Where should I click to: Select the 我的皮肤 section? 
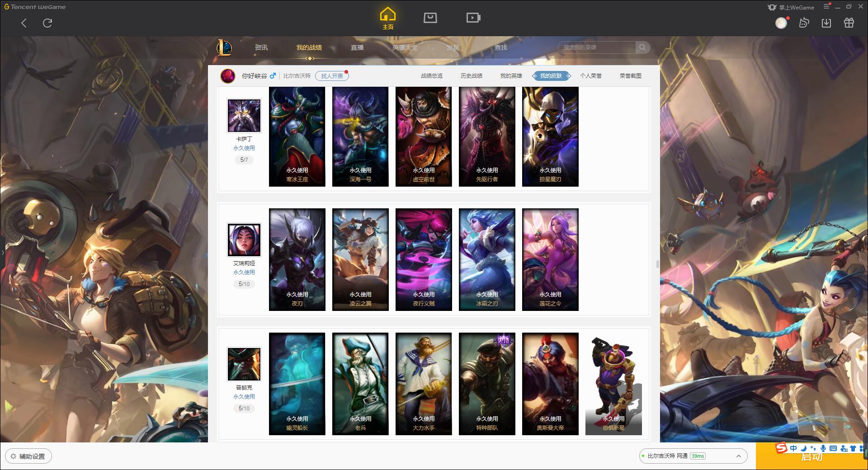pyautogui.click(x=551, y=76)
